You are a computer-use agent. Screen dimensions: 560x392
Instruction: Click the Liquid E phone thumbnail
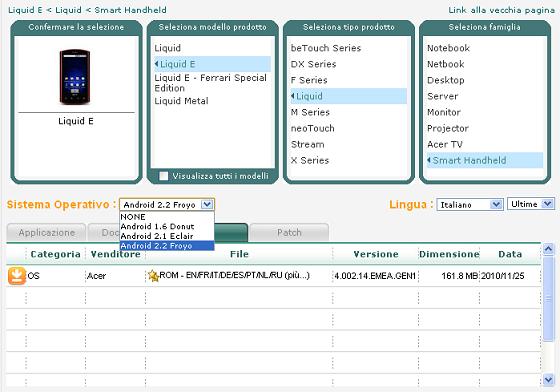pos(75,77)
